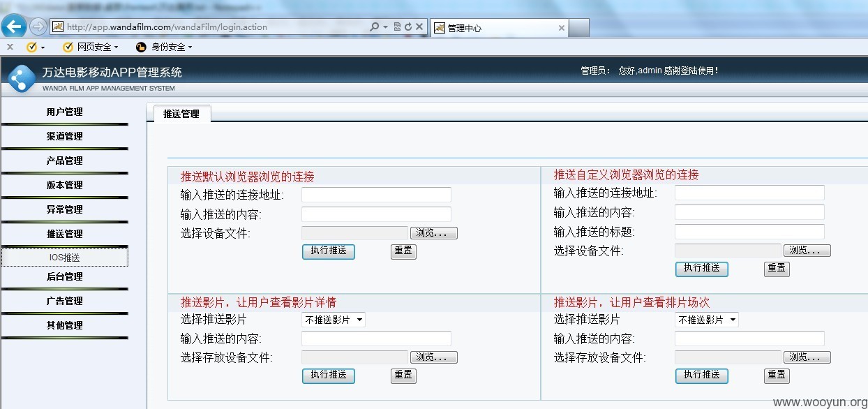The width and height of the screenshot is (868, 409).
Task: Click push content field in showtimes section
Action: click(749, 339)
